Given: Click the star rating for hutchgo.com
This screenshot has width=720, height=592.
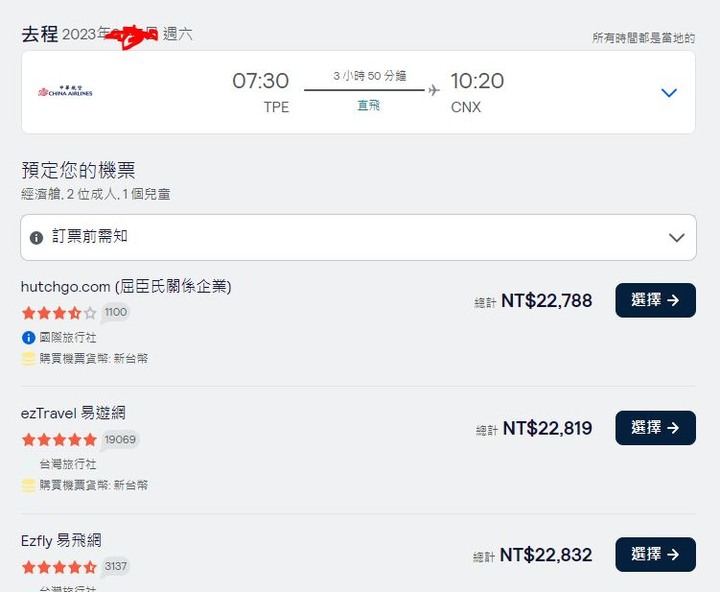Looking at the screenshot, I should point(59,313).
